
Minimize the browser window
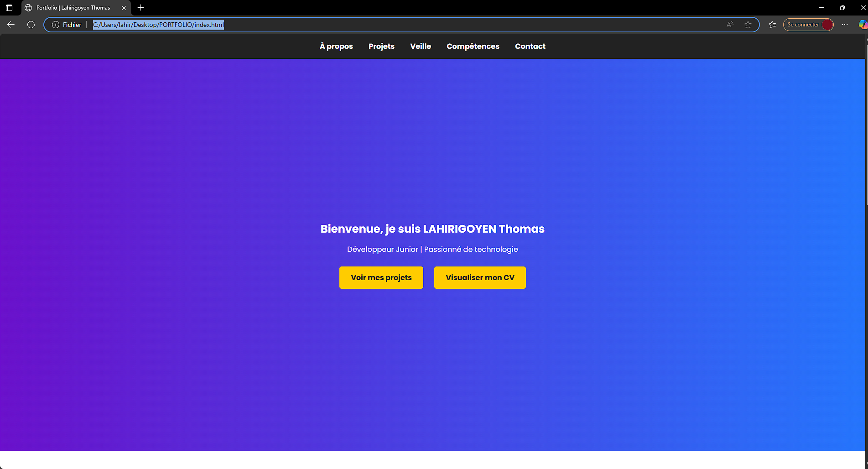821,8
